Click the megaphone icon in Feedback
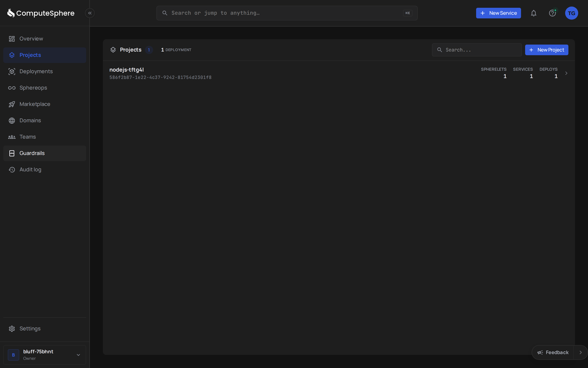Viewport: 588px width, 368px height. coord(540,352)
